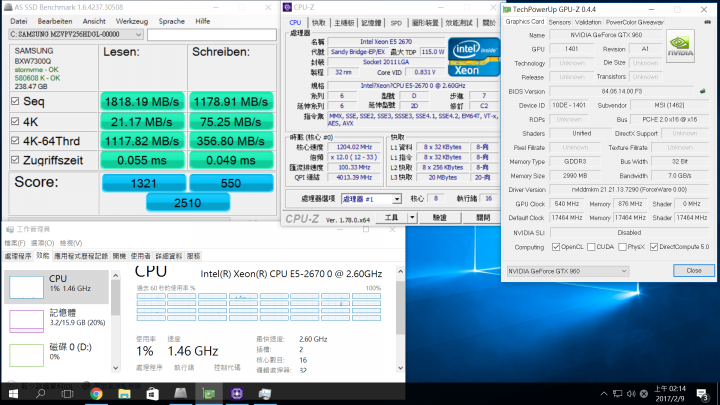The image size is (720, 405).
Task: Click GPU-Z title bar icon
Action: (507, 9)
